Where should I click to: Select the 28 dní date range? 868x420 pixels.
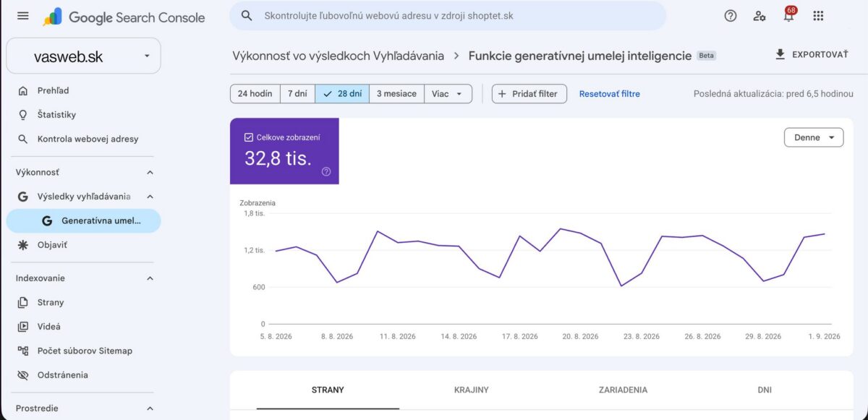(342, 94)
